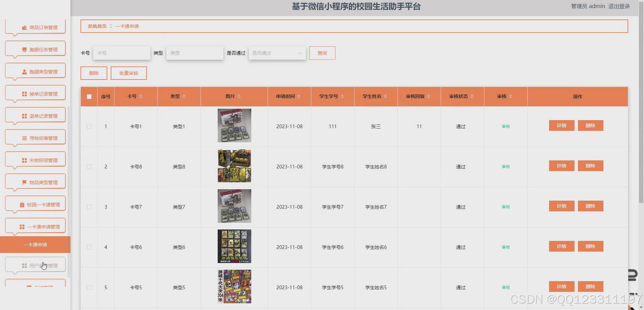The image size is (644, 310).
Task: Click 管理员 admin user label
Action: coord(588,6)
